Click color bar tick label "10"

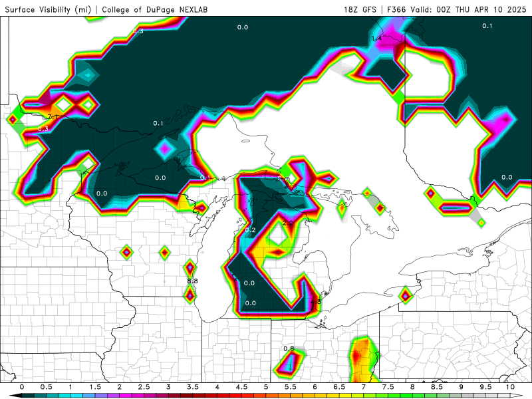(510, 387)
